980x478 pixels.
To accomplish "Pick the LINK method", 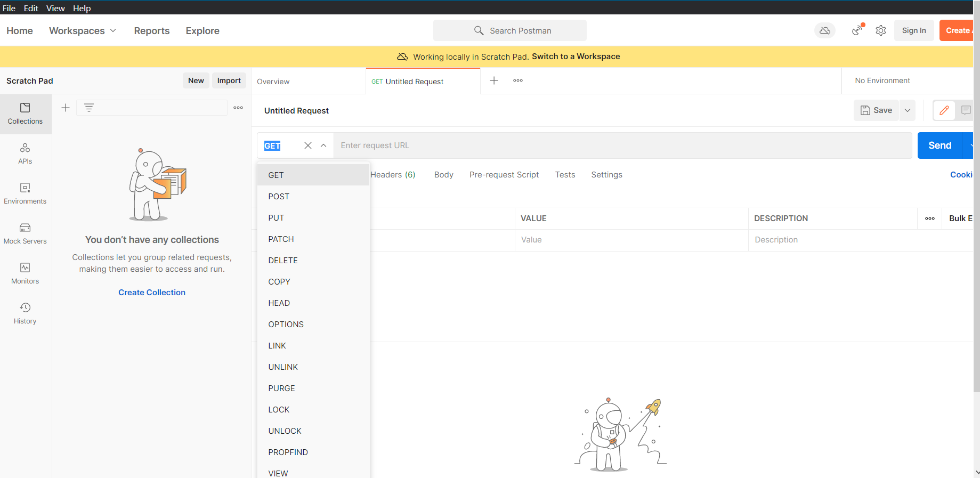I will 313,346.
